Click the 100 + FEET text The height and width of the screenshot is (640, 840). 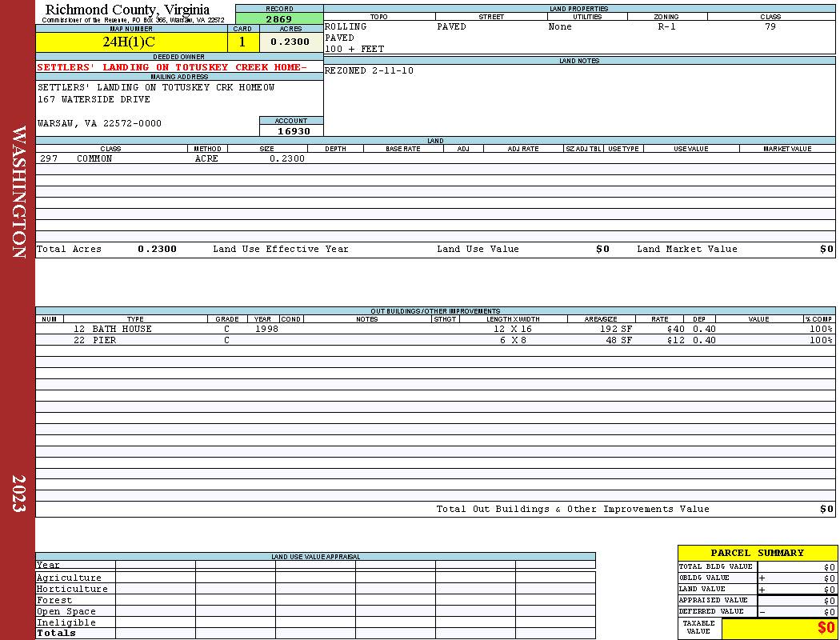(x=354, y=50)
